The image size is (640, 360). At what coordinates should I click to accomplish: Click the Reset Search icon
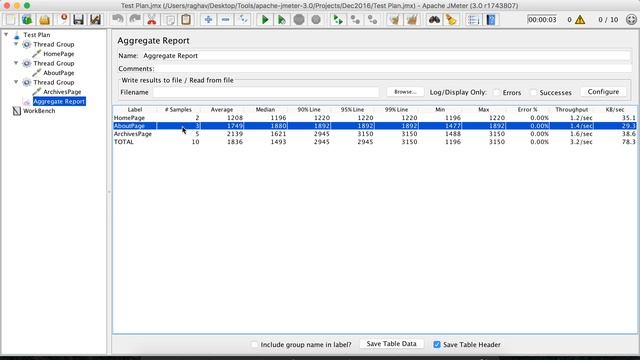451,20
